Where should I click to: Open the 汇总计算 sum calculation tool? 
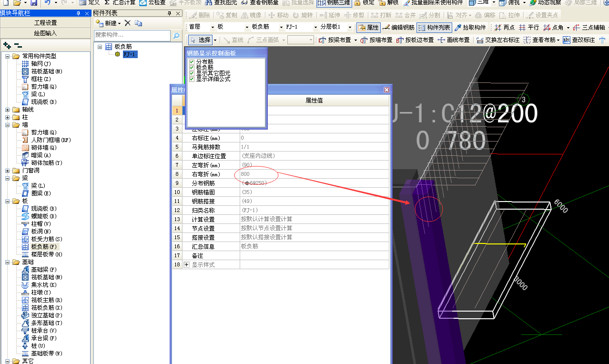point(120,2)
